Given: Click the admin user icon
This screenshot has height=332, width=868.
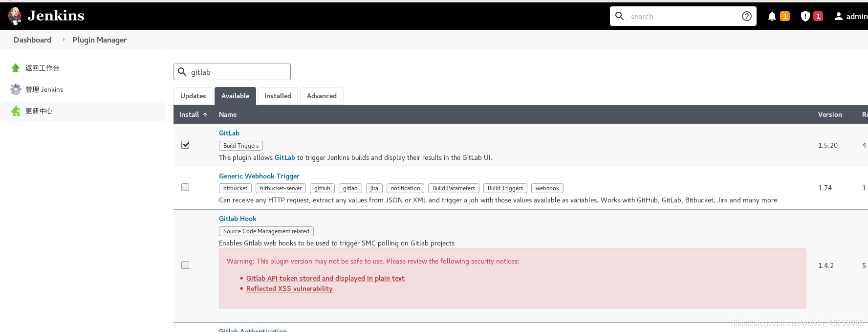Looking at the screenshot, I should pos(838,16).
